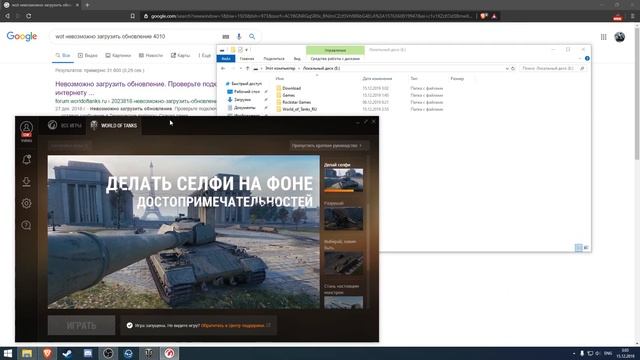The width and height of the screenshot is (640, 360).
Task: Open World of Tanks icon on taskbar
Action: (149, 353)
